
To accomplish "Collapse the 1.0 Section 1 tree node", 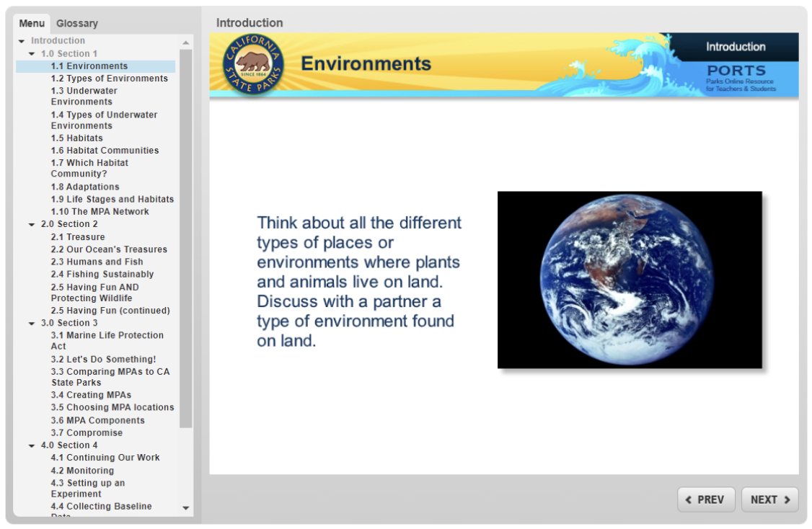I will point(30,53).
